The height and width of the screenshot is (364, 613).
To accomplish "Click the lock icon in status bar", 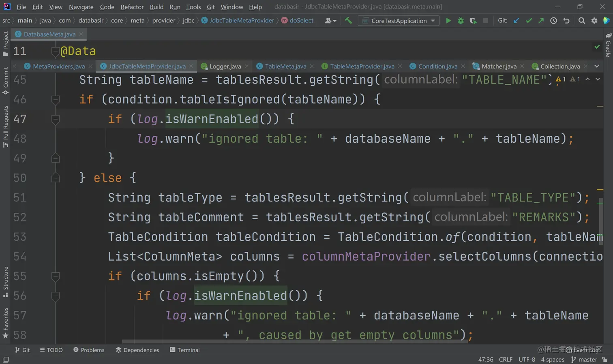I will point(605,360).
